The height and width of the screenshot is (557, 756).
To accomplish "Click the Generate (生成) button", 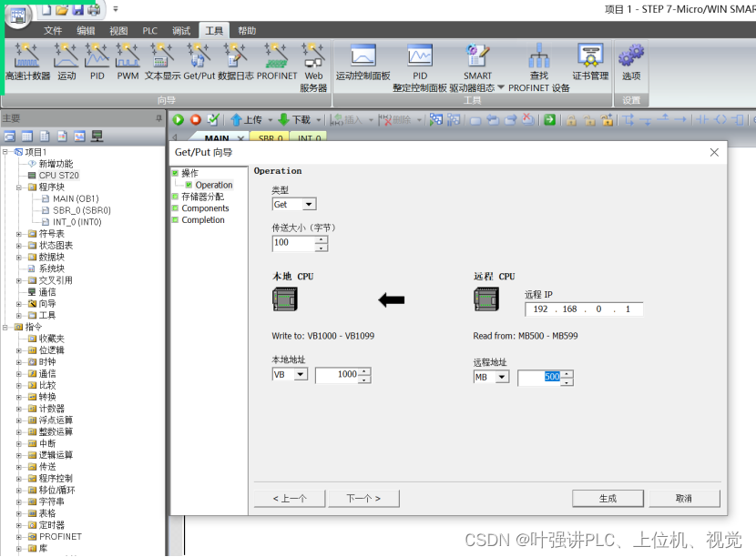I will tap(608, 498).
